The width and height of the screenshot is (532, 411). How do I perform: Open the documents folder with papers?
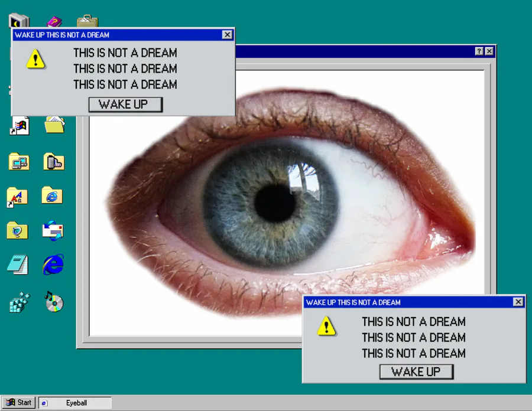coord(54,125)
